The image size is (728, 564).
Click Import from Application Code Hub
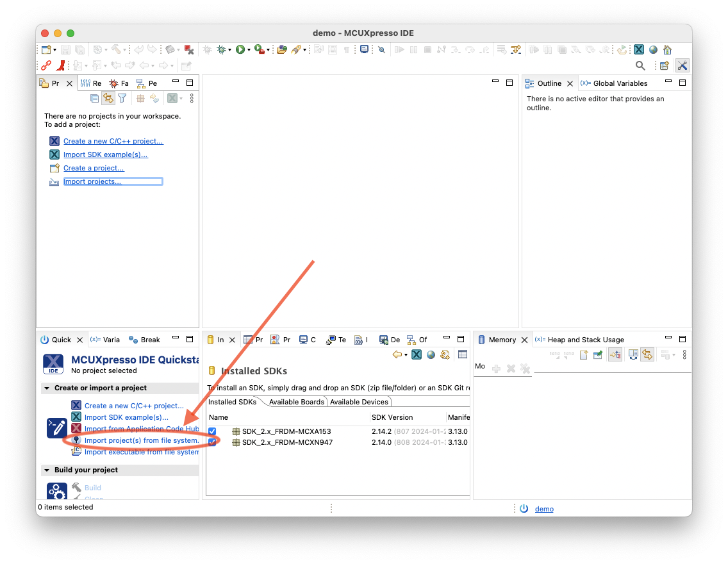[x=142, y=429]
